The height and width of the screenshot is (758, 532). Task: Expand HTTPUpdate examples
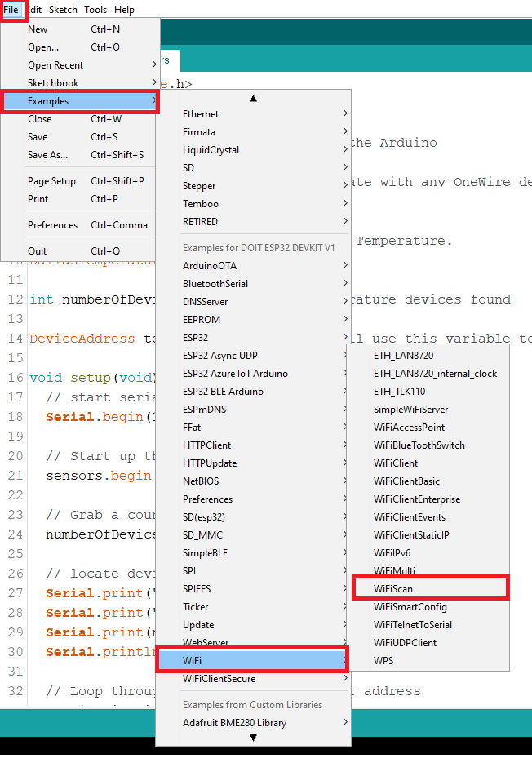(x=253, y=463)
